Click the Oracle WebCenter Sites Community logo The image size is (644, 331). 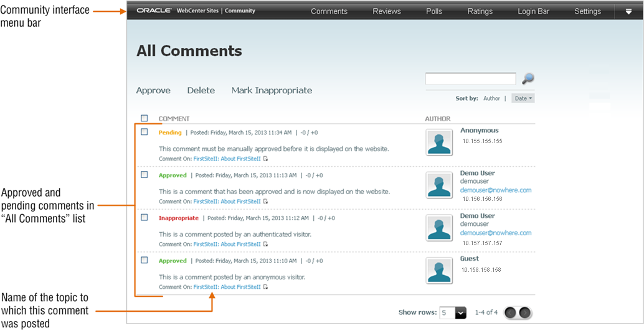coord(196,11)
